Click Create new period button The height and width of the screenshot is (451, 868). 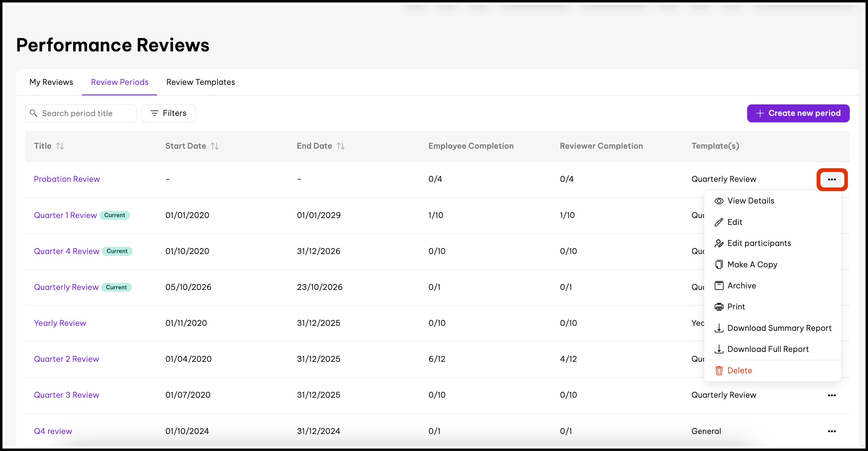[798, 113]
